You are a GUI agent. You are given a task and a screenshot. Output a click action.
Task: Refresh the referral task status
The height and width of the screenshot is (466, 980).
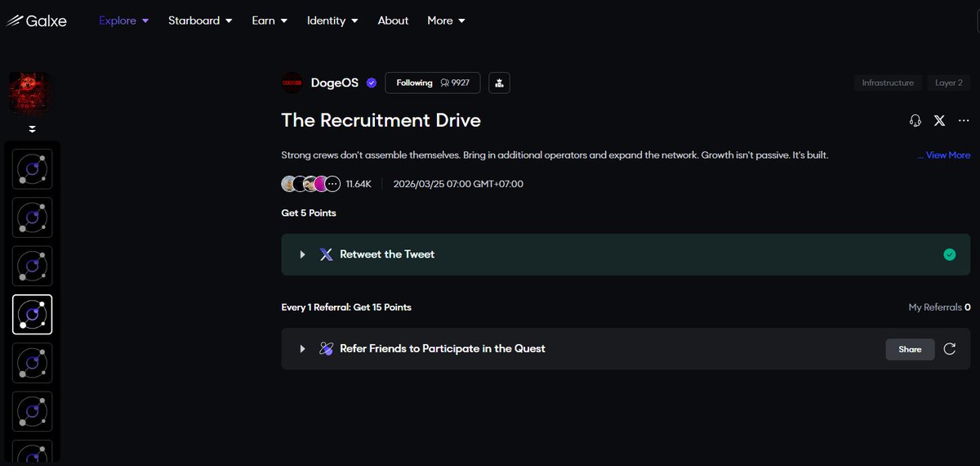click(950, 349)
